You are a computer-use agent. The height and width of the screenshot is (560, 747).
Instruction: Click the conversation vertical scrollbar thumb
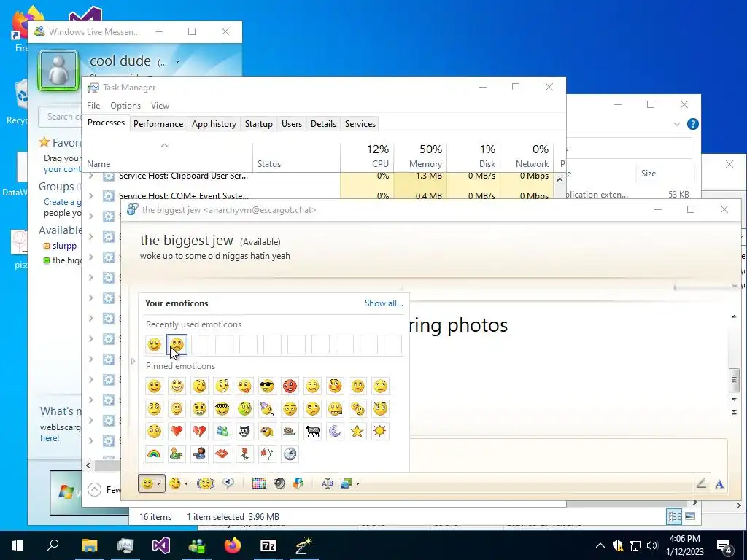click(x=734, y=380)
